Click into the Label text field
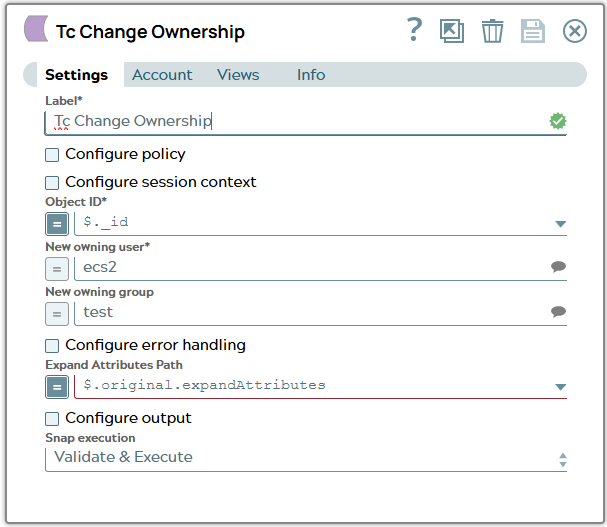 [306, 123]
